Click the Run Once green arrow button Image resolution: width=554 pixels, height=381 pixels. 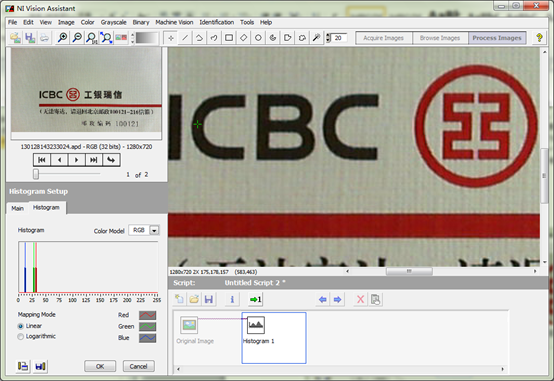[255, 299]
